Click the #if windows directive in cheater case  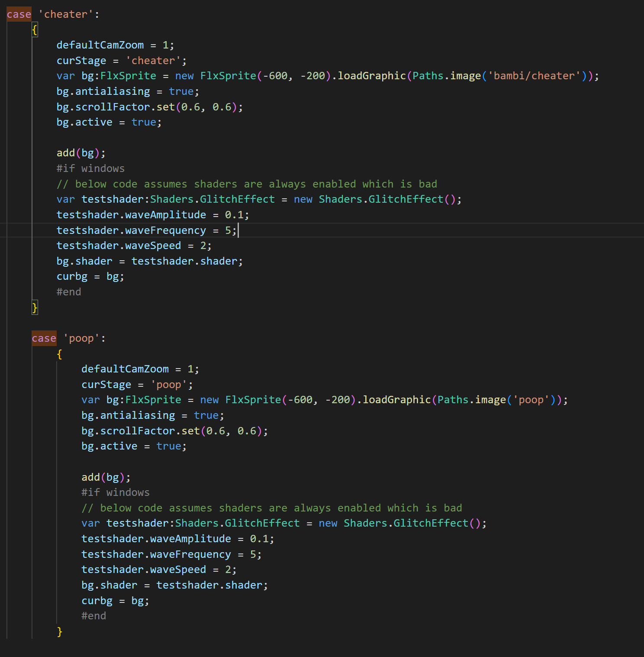[x=90, y=168]
